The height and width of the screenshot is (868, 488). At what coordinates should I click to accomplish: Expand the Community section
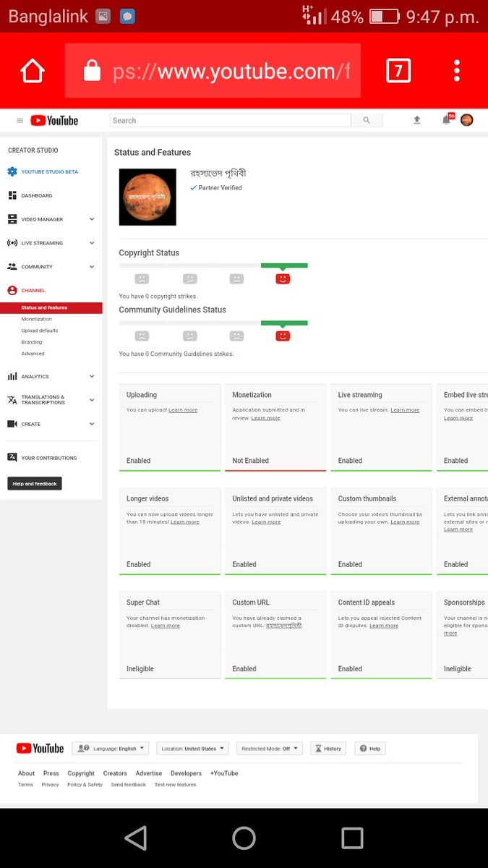pyautogui.click(x=92, y=267)
